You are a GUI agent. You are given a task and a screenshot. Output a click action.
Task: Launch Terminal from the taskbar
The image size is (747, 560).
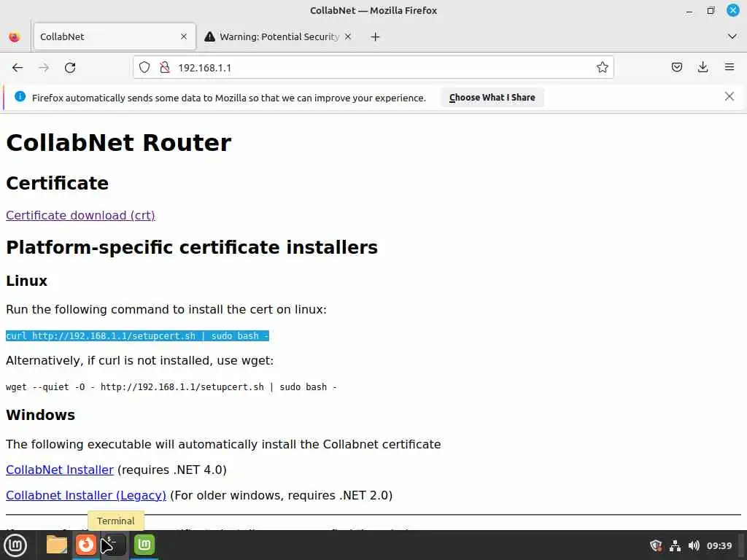115,545
